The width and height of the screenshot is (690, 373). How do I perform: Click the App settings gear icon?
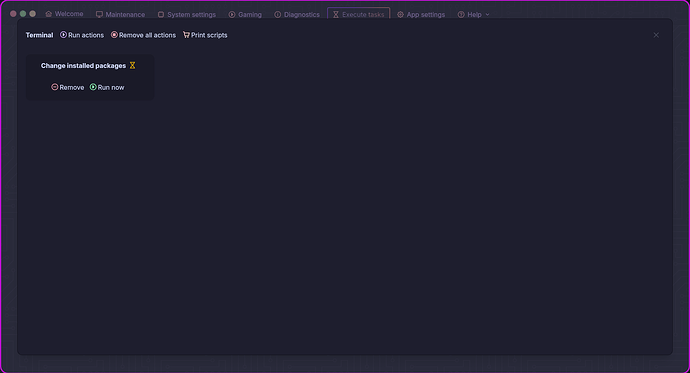point(400,15)
